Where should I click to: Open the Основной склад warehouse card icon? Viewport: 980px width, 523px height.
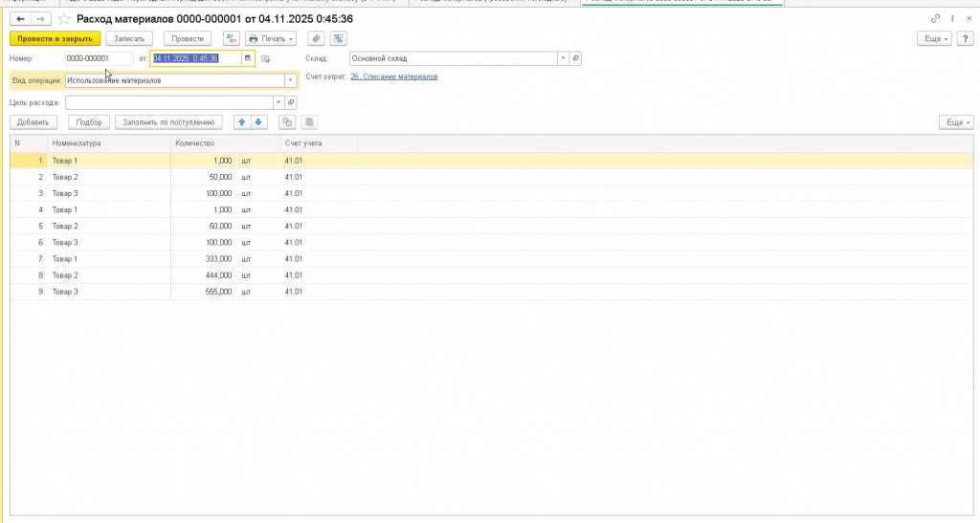coord(575,58)
